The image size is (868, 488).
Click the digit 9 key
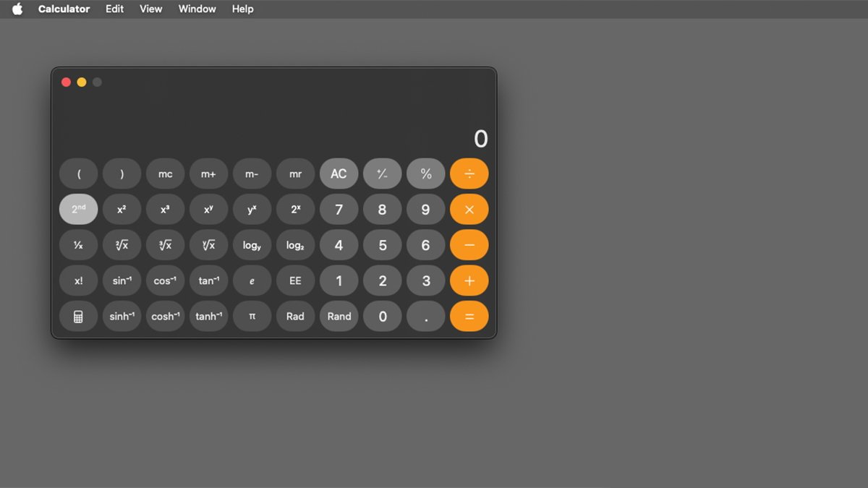point(425,210)
